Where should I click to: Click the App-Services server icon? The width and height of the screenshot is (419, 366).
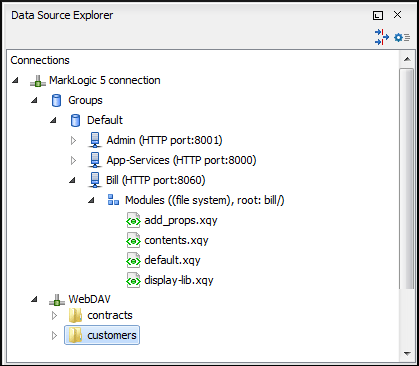[95, 160]
